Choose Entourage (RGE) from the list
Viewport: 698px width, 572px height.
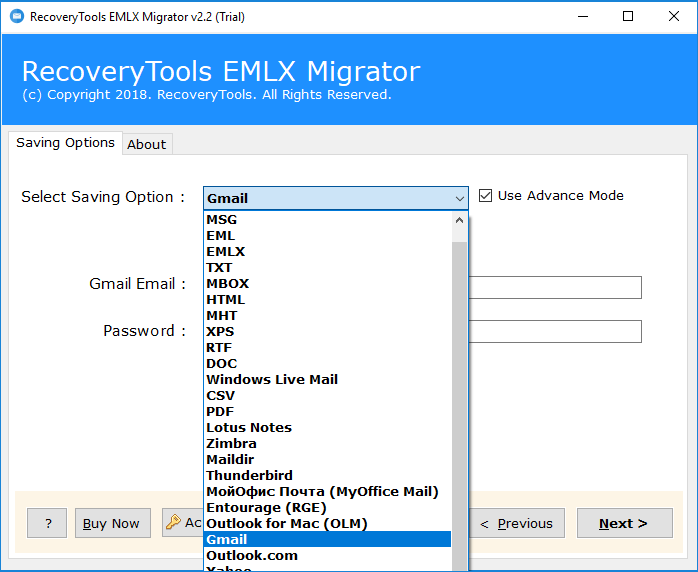pyautogui.click(x=328, y=508)
